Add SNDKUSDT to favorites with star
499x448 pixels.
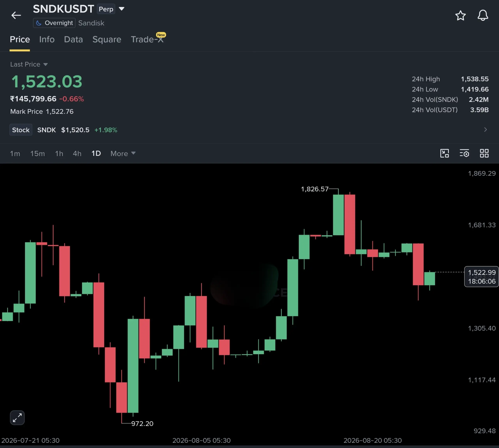coord(460,16)
